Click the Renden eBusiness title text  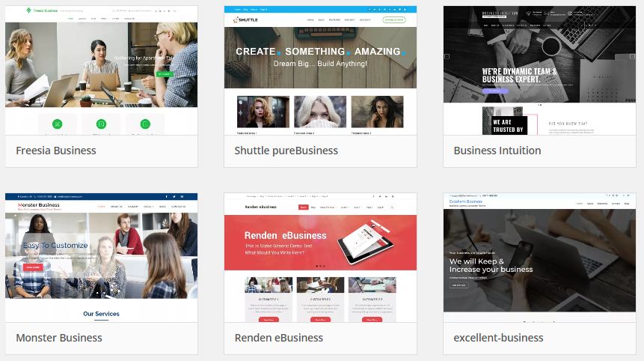[279, 338]
